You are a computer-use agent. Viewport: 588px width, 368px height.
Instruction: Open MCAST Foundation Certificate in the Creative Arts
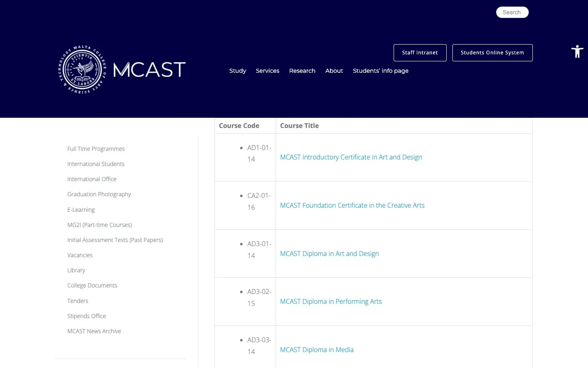pyautogui.click(x=352, y=205)
